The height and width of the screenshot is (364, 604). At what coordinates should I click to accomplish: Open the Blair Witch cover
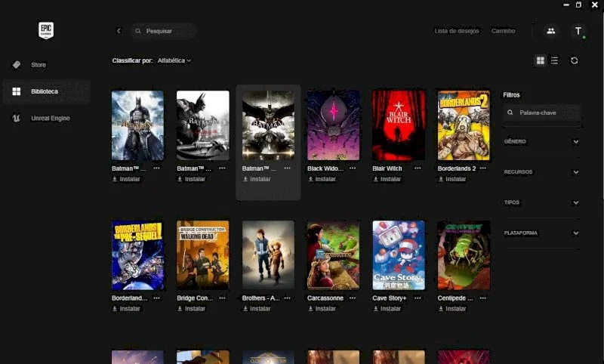point(399,125)
